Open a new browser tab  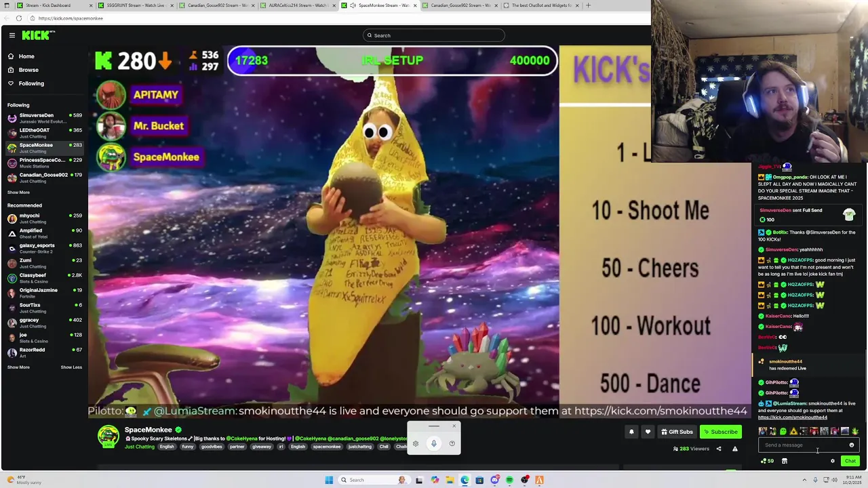point(588,5)
